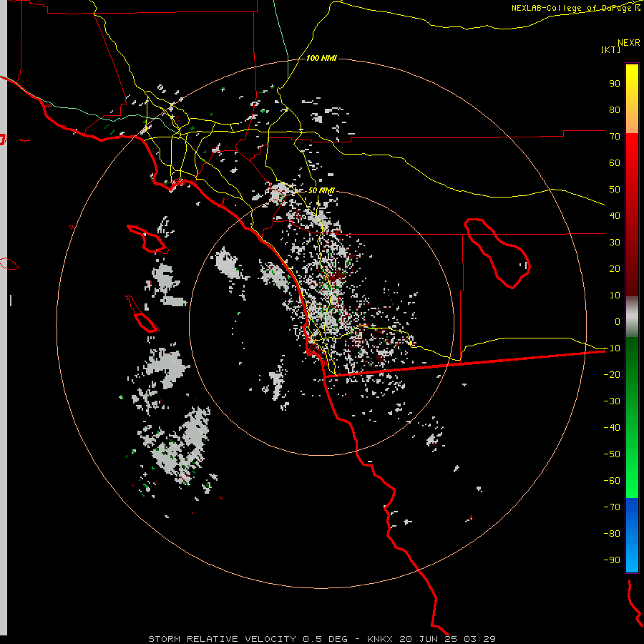
Task: Click the blue bottom segment of the color bar
Action: pos(632,535)
